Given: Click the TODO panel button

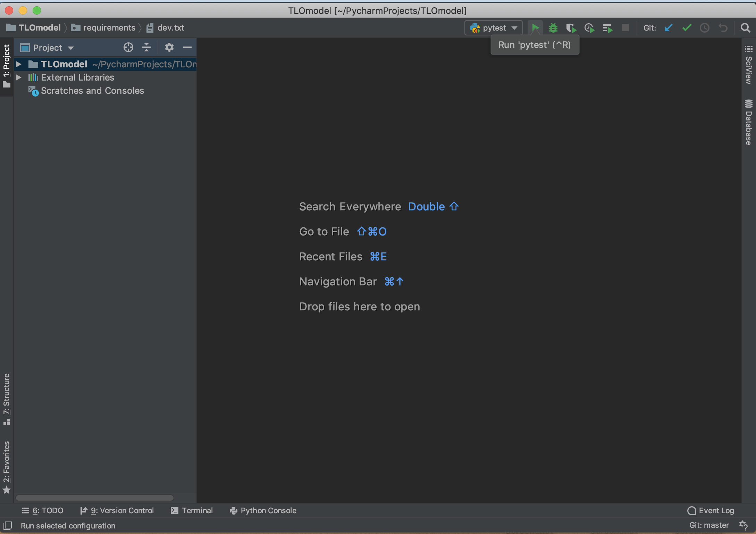Looking at the screenshot, I should point(42,510).
